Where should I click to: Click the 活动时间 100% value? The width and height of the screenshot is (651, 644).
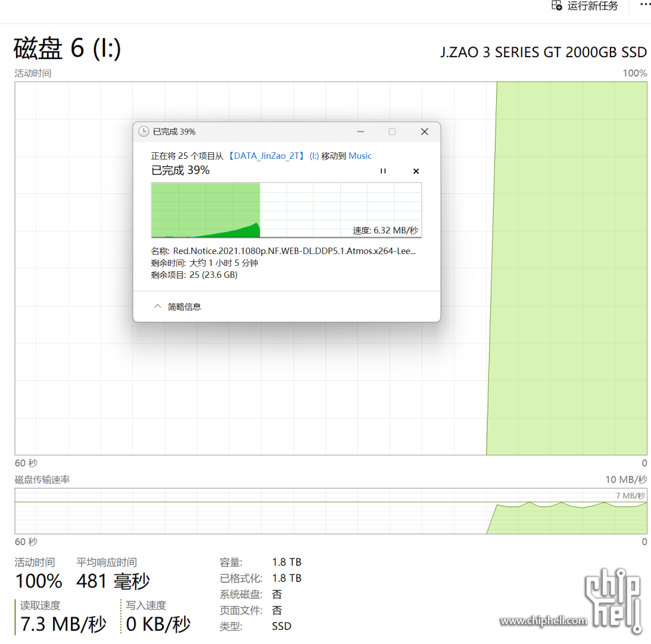39,581
